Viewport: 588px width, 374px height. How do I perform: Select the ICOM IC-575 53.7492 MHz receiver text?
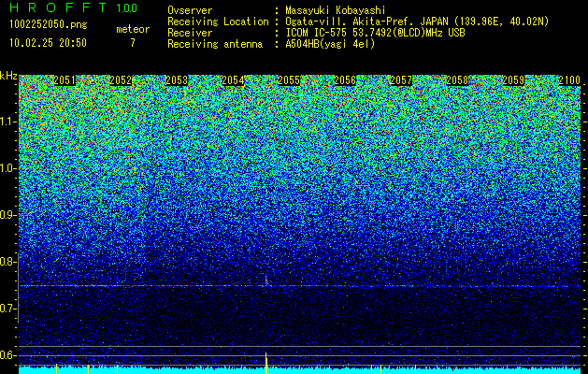[375, 33]
